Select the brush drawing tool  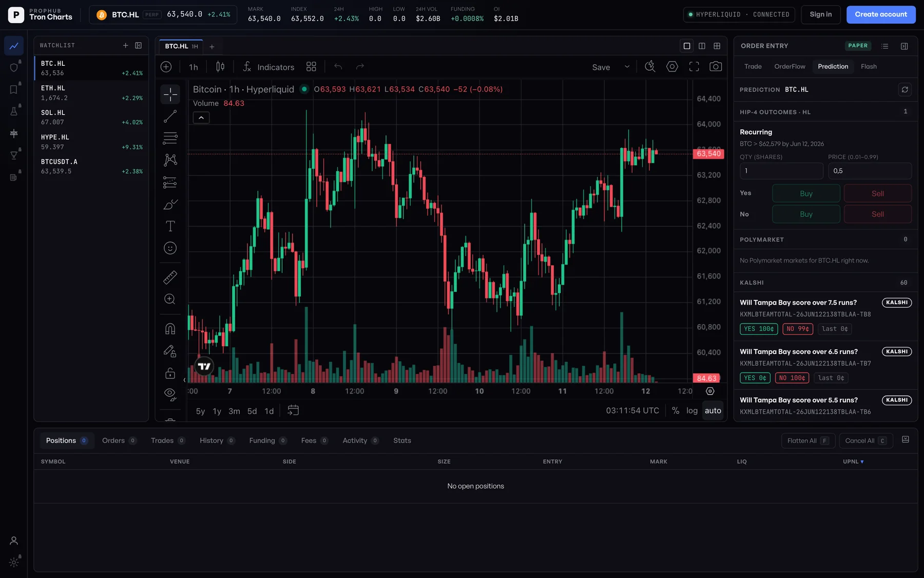(170, 204)
